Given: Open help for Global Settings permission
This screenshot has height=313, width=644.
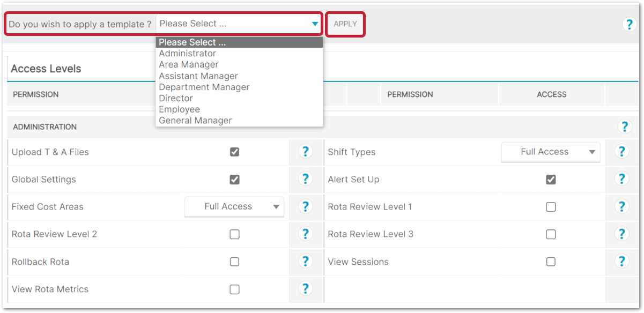Looking at the screenshot, I should 305,179.
